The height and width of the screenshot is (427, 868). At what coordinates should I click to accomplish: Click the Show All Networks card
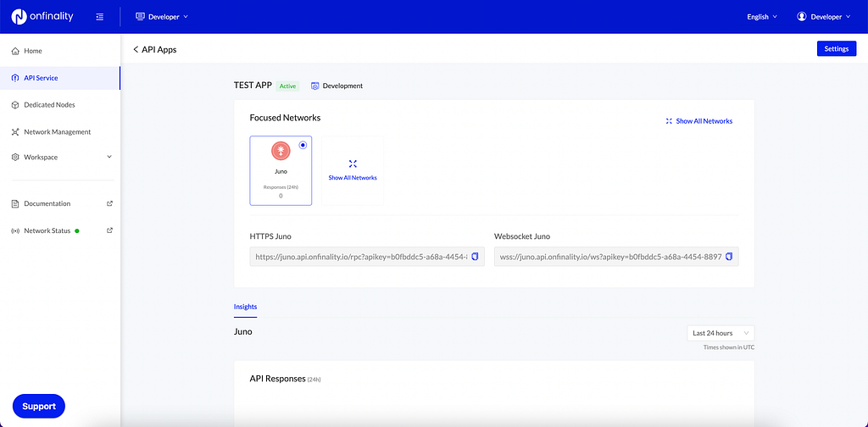point(353,170)
